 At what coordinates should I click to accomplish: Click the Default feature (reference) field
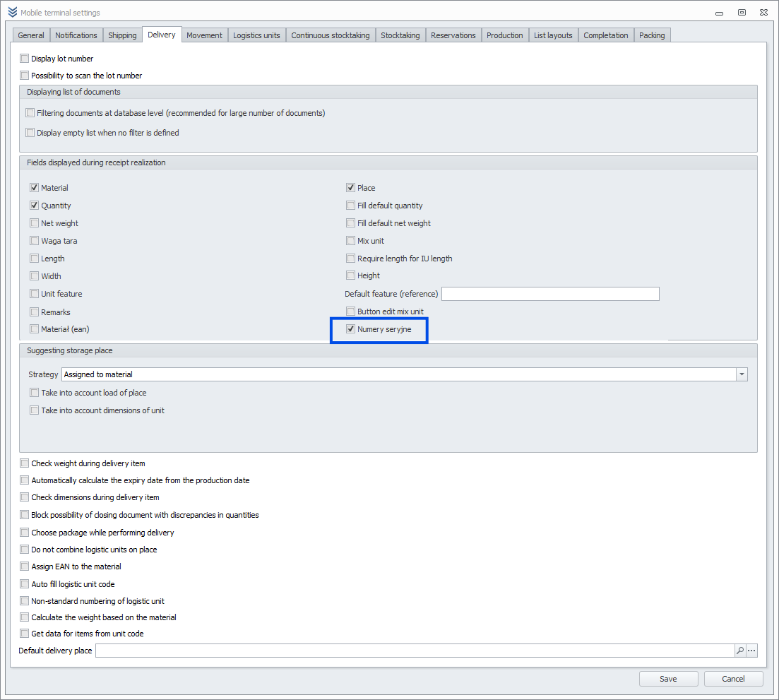(550, 294)
